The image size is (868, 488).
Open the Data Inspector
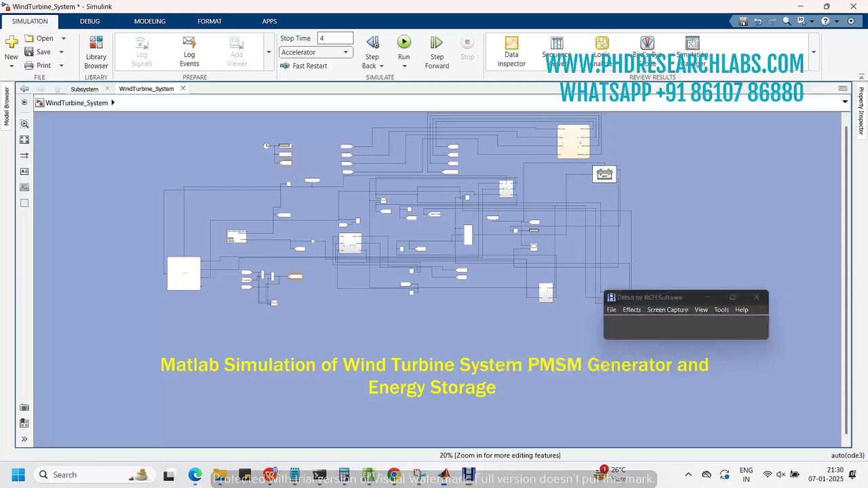[x=511, y=52]
